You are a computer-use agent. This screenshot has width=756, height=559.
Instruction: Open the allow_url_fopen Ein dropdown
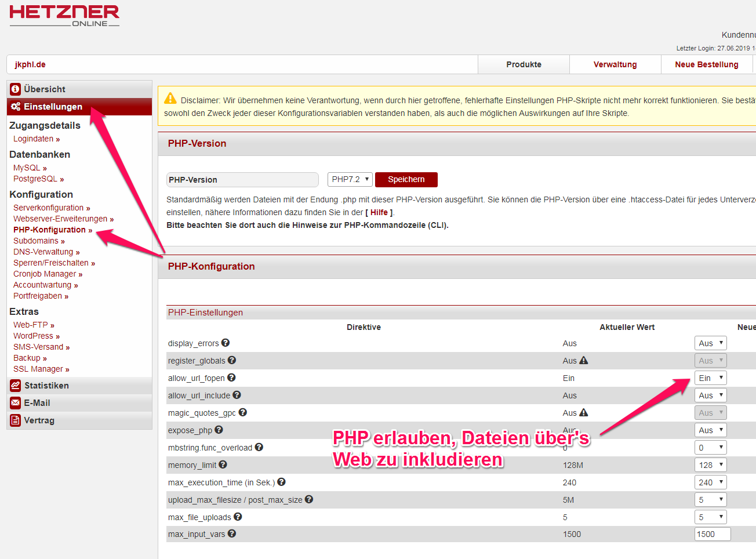(710, 377)
